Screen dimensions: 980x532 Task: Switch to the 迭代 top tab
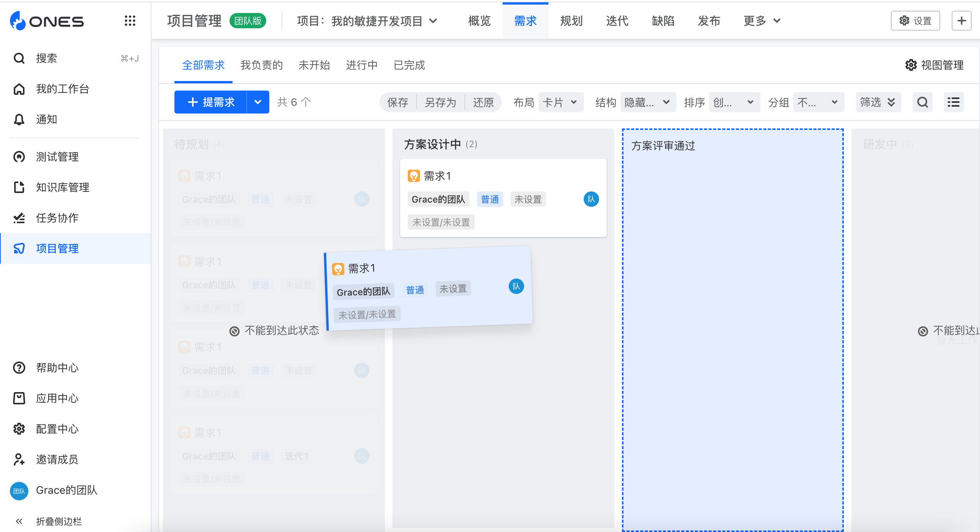[617, 21]
